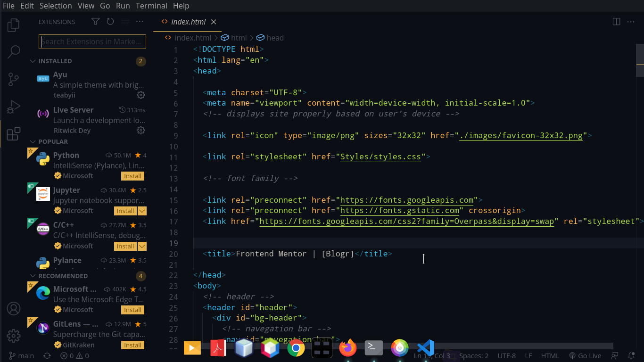This screenshot has height=362, width=644.
Task: Open the File menu
Action: 8,6
